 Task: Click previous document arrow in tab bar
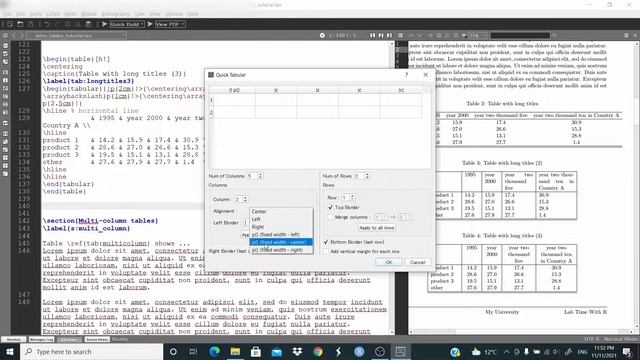(13, 36)
